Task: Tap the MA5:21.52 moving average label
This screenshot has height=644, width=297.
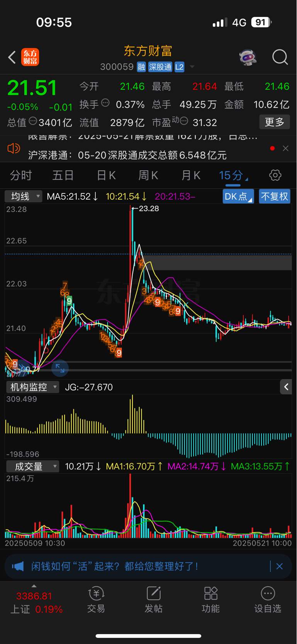Action: [72, 196]
